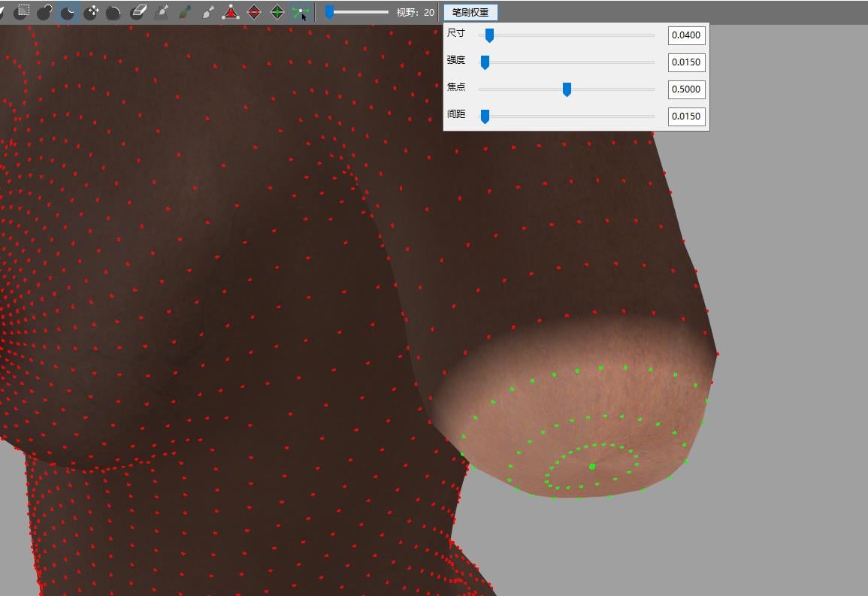Viewport: 868px width, 596px height.
Task: Select the eraser brush tool
Action: 138,12
